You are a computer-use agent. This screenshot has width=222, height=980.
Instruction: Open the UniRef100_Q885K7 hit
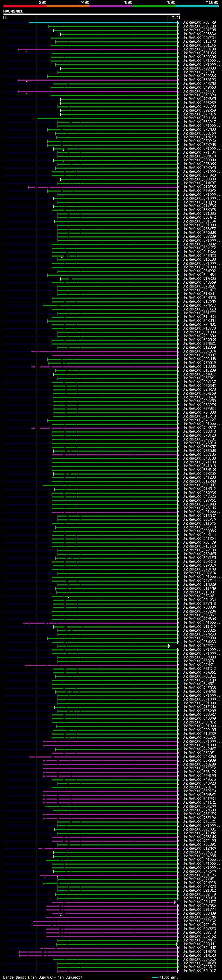pos(199,714)
